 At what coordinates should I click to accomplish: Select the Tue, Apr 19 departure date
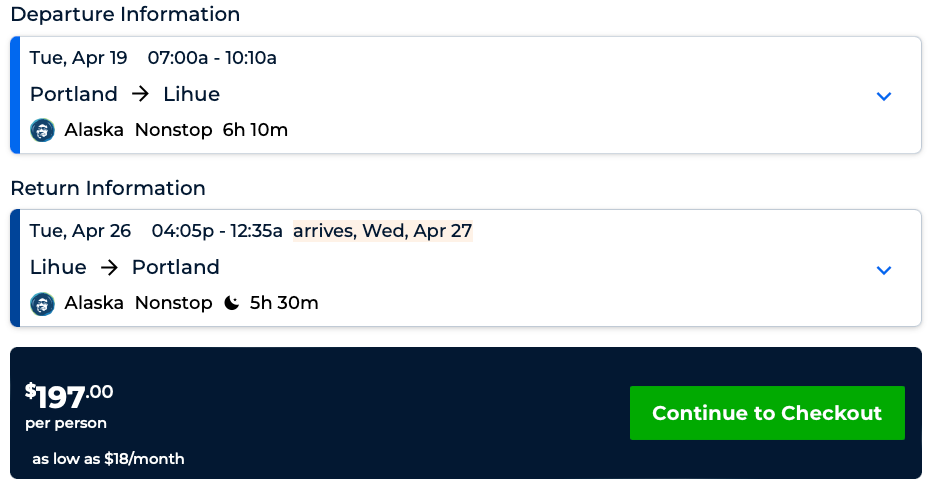(x=79, y=58)
